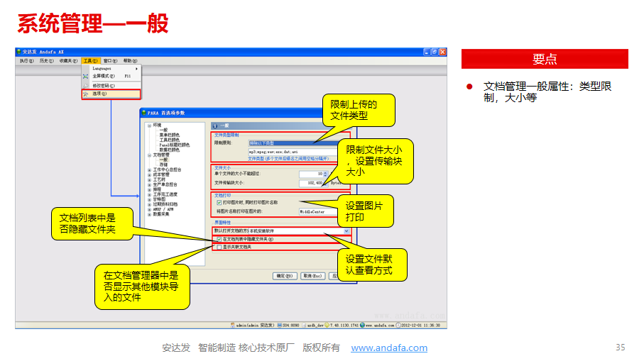644x361 pixels.
Task: Enable 显示关联文档夹 checkbox
Action: 218,247
